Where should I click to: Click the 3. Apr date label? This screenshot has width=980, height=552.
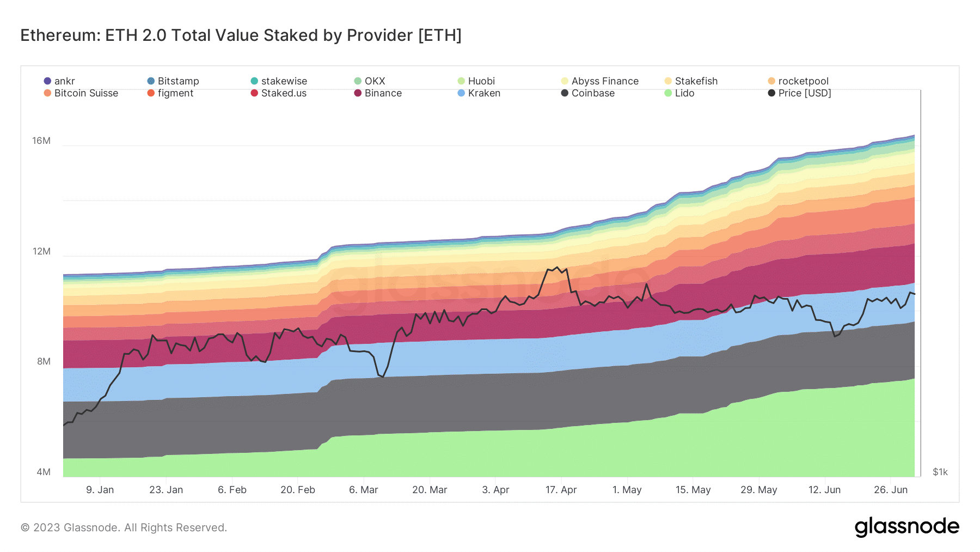(x=496, y=490)
